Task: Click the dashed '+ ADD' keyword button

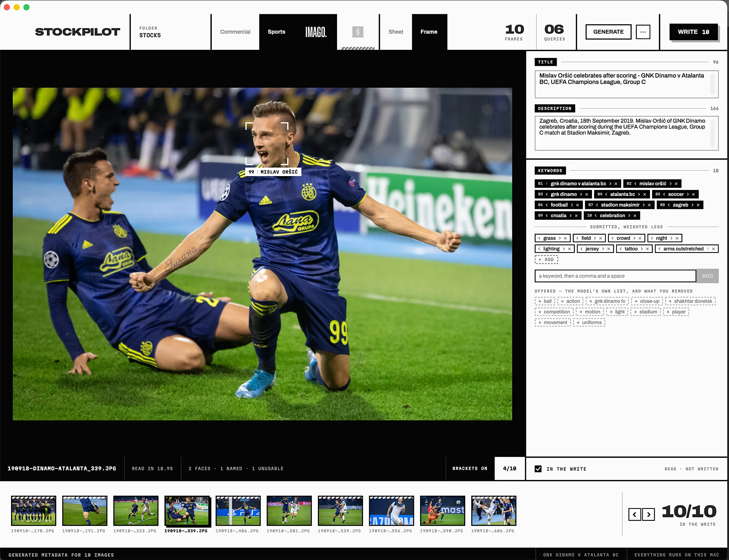Action: coord(546,260)
